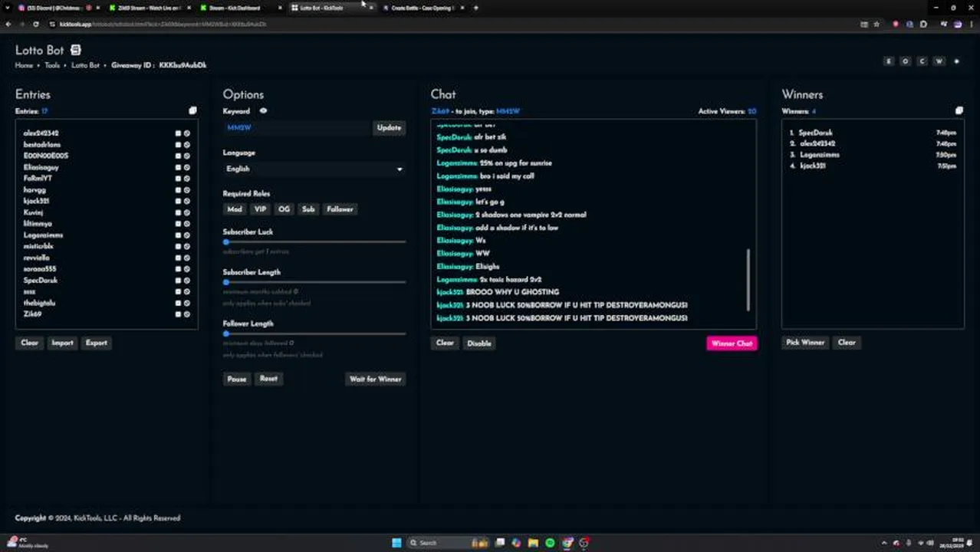Click the white square icon in harvgg's row
Screen dimensions: 980x552
178,189
